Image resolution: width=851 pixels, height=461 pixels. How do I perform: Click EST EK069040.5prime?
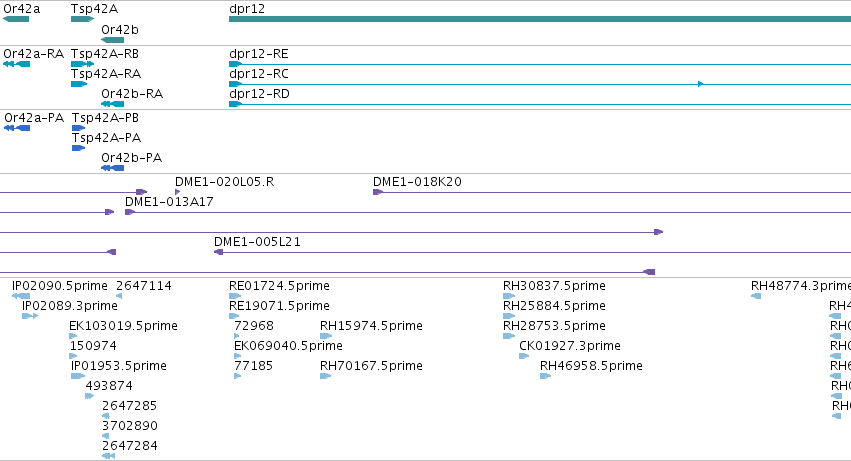(238, 356)
